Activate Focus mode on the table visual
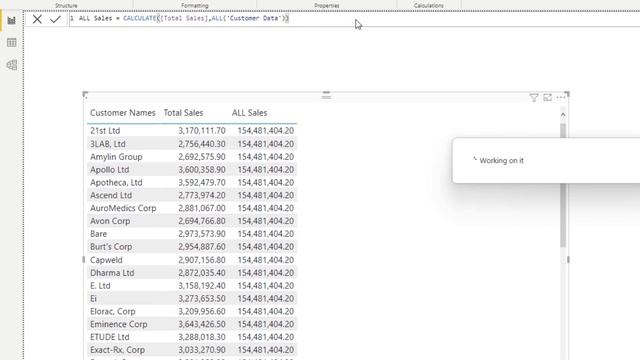Viewport: 640px width, 360px height. pyautogui.click(x=547, y=98)
